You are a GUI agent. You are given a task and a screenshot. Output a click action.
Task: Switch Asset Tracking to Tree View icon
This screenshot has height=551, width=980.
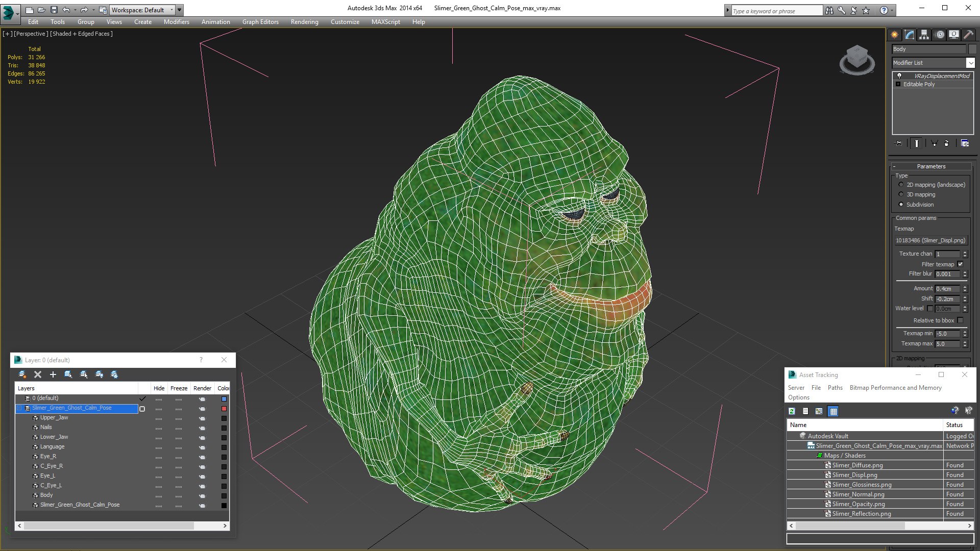pyautogui.click(x=819, y=411)
